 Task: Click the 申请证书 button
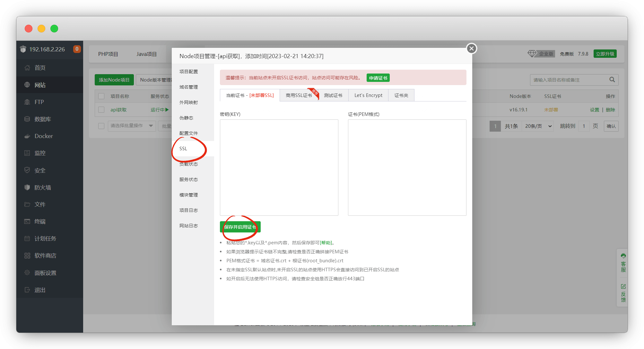click(x=378, y=78)
